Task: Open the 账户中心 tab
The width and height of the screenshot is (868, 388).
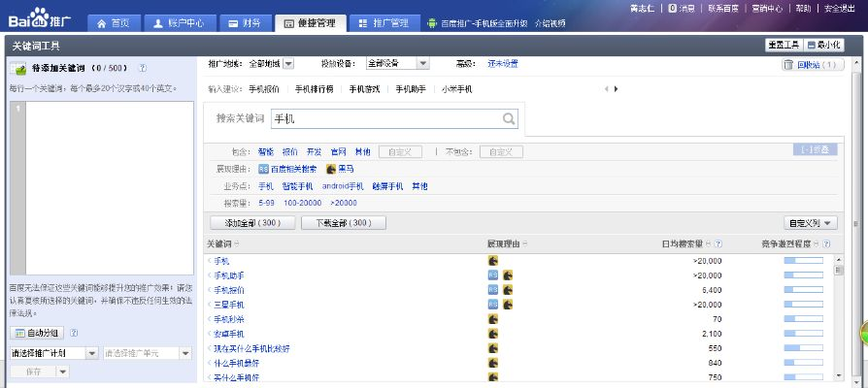Action: click(179, 23)
